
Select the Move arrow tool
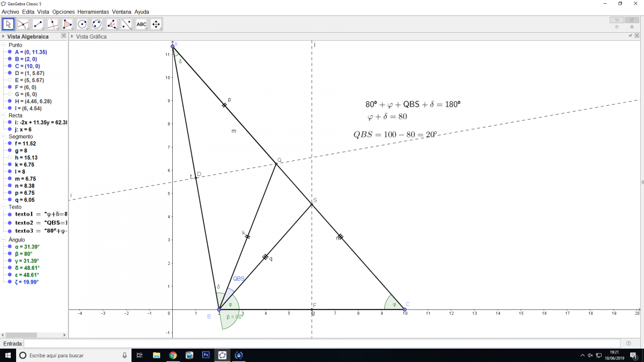pyautogui.click(x=8, y=24)
